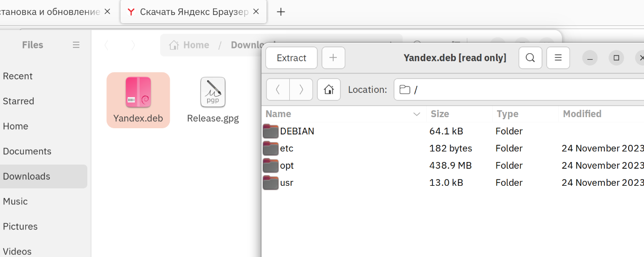Sort archive by Type column
This screenshot has height=257, width=644.
click(x=525, y=114)
